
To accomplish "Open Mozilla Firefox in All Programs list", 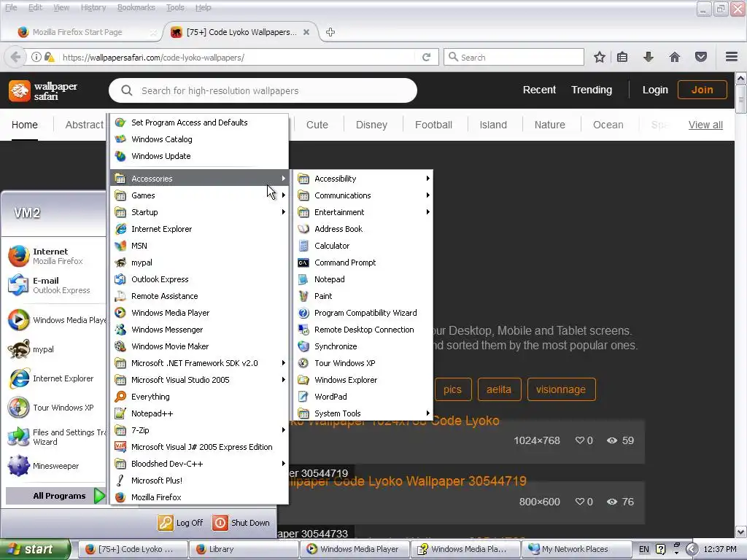I will pyautogui.click(x=199, y=497).
